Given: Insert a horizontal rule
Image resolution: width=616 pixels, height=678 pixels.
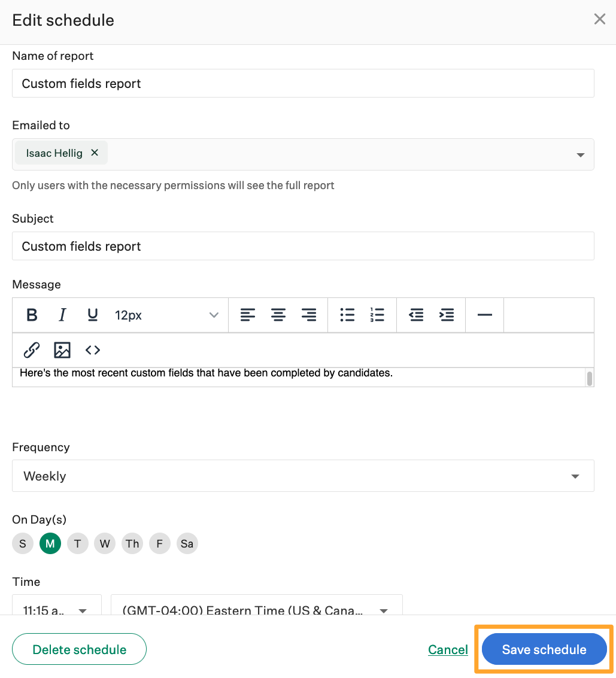Looking at the screenshot, I should click(484, 315).
